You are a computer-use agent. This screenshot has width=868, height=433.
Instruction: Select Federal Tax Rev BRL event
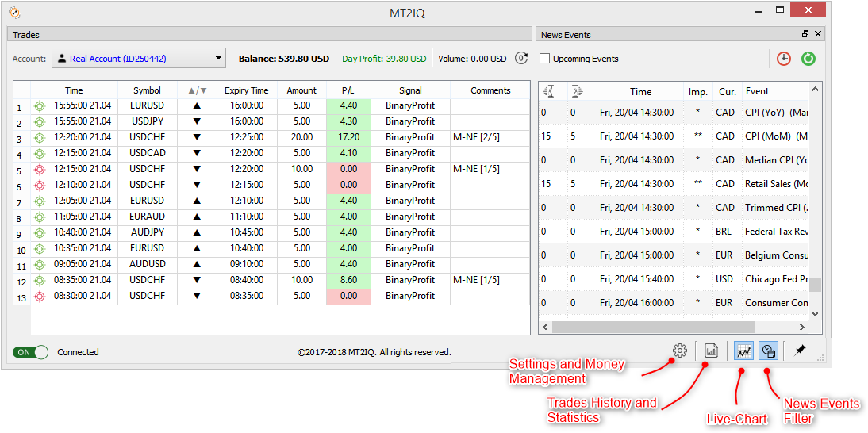pos(674,231)
